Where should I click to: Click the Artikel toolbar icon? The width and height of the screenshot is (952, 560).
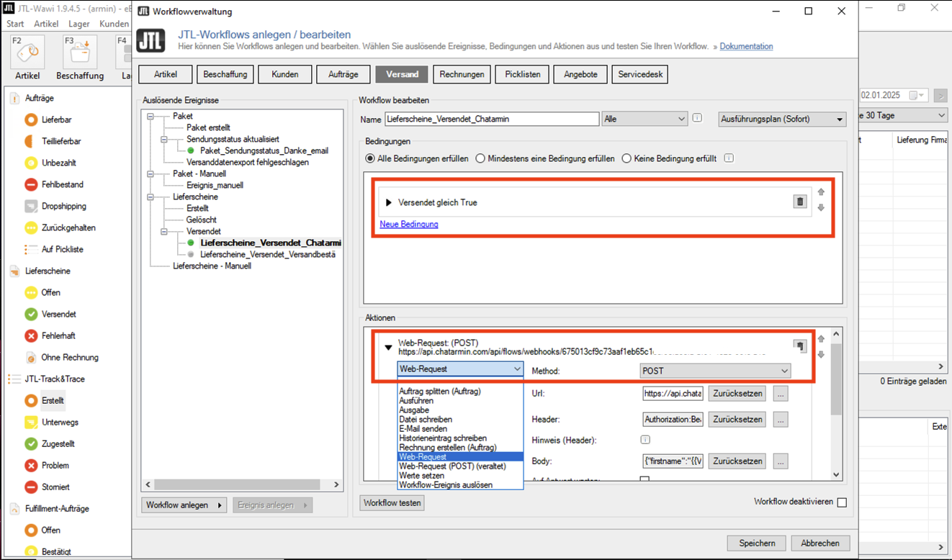tap(27, 53)
